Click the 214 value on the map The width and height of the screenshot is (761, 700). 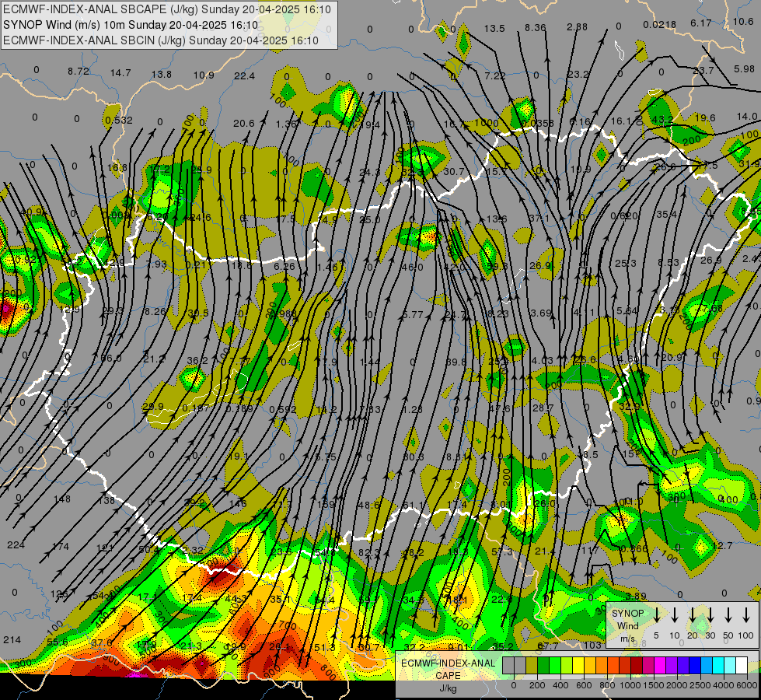pyautogui.click(x=12, y=640)
